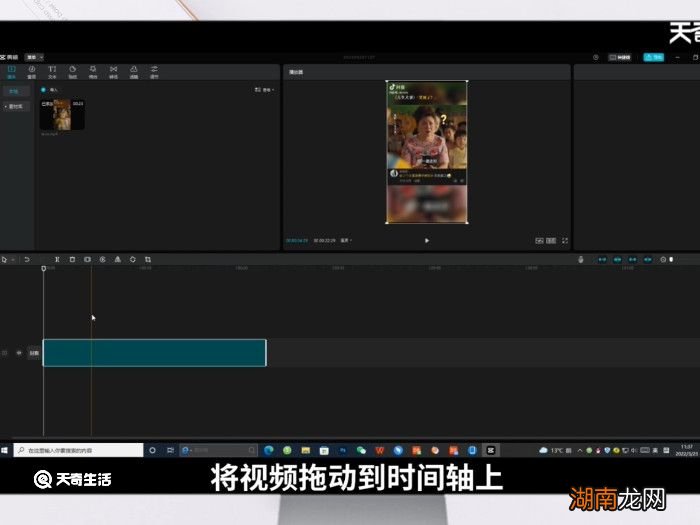Open the Shortcuts button

(x=620, y=57)
